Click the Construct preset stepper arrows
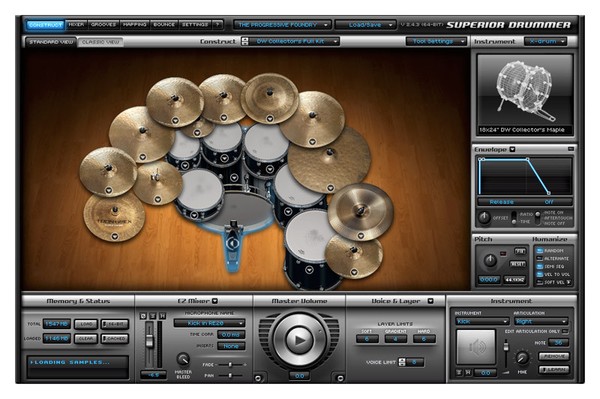 coord(245,41)
